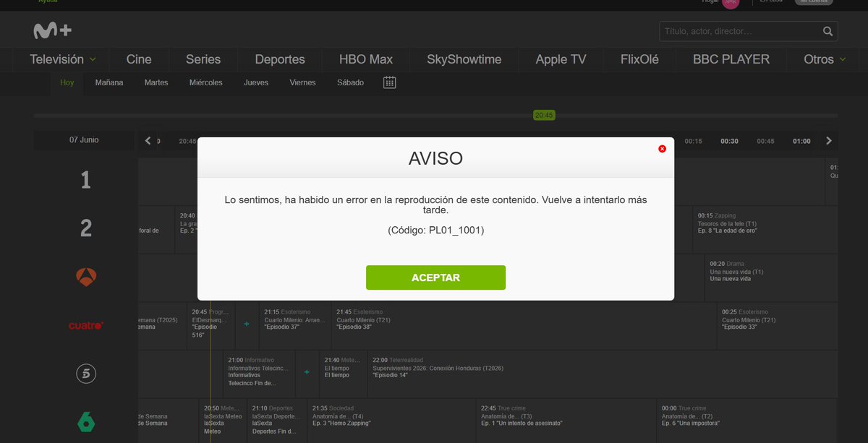Select the Antena 3 channel logo
Screen dimensions: 868x443
pos(86,277)
